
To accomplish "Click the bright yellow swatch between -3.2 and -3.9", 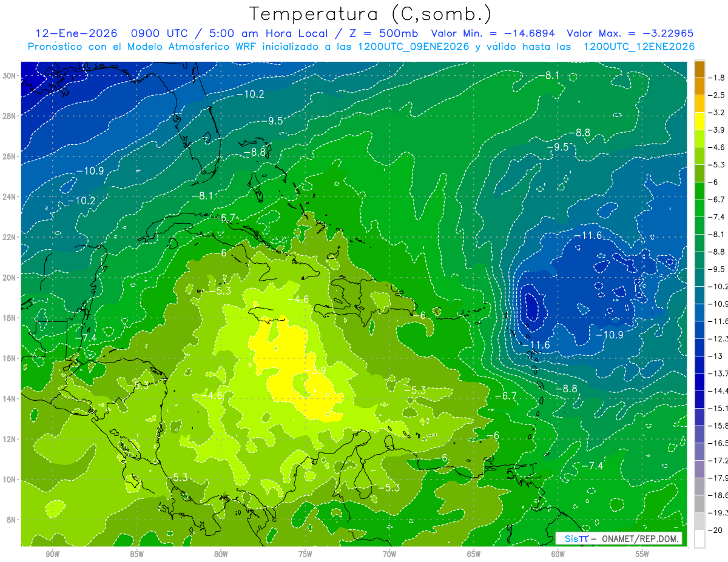I will 699,121.
